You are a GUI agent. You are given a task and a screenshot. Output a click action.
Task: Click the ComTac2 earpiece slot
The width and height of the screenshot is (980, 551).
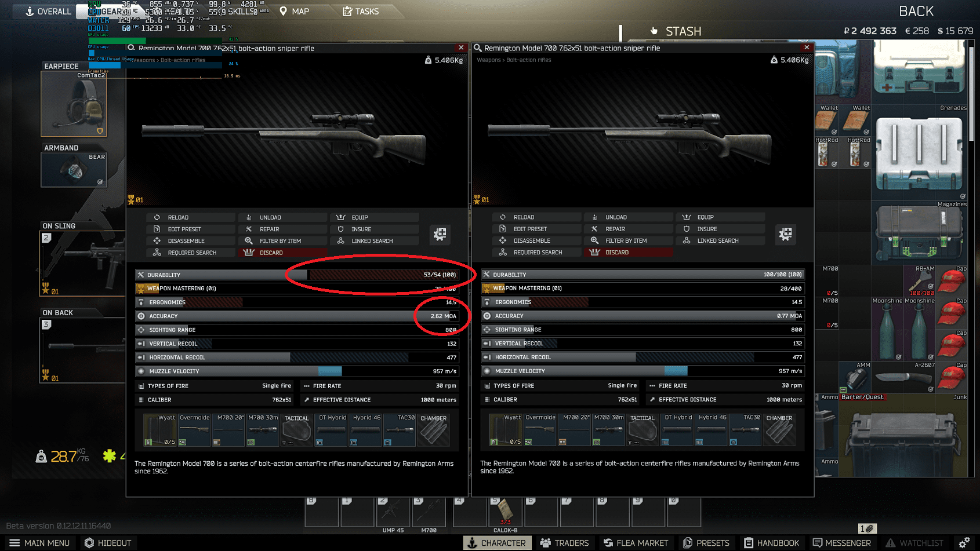point(74,104)
